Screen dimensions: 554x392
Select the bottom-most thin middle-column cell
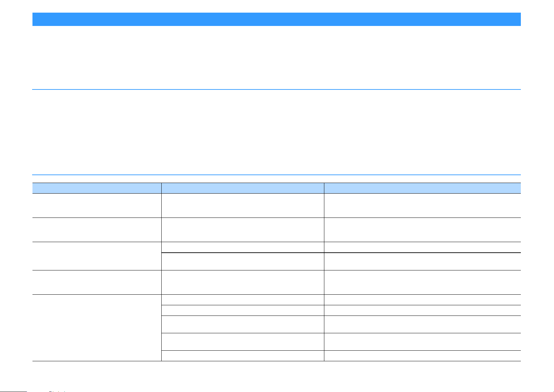tap(243, 356)
